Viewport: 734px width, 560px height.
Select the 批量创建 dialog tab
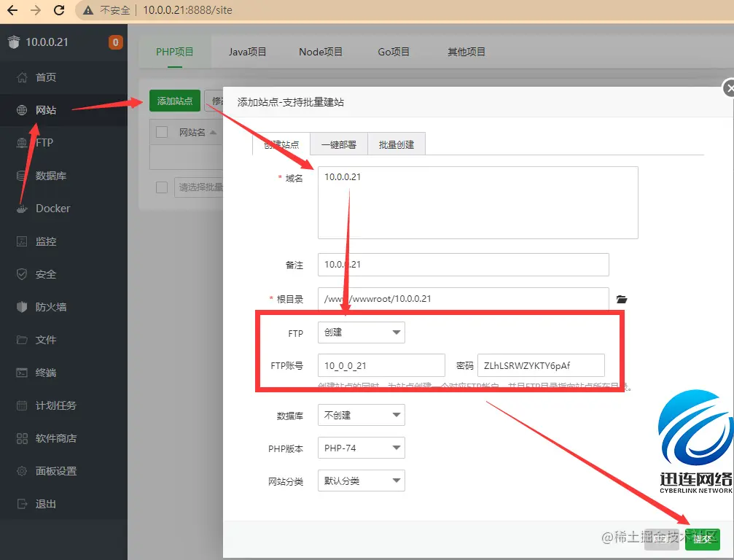tap(397, 144)
